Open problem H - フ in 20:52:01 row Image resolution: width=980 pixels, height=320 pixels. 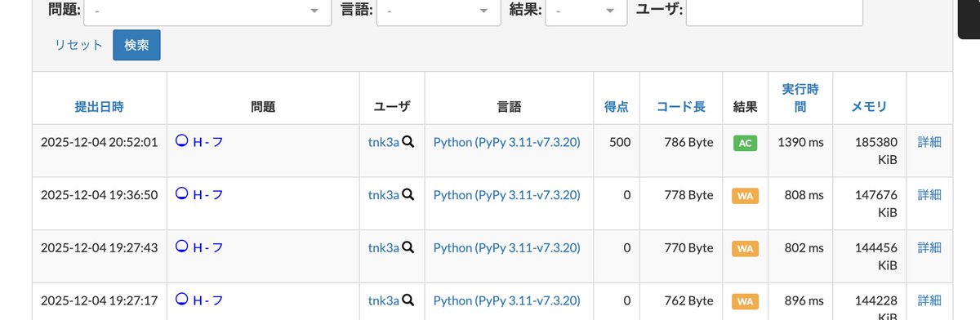coord(208,142)
